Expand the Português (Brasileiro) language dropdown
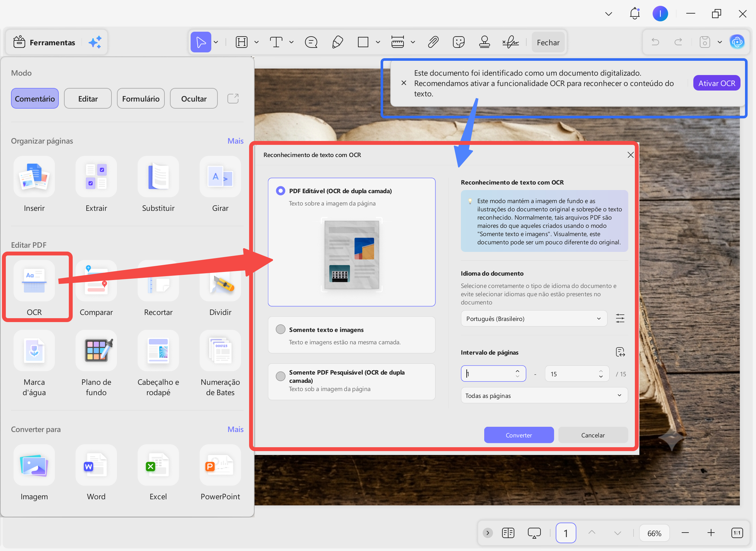The image size is (756, 551). coord(534,319)
